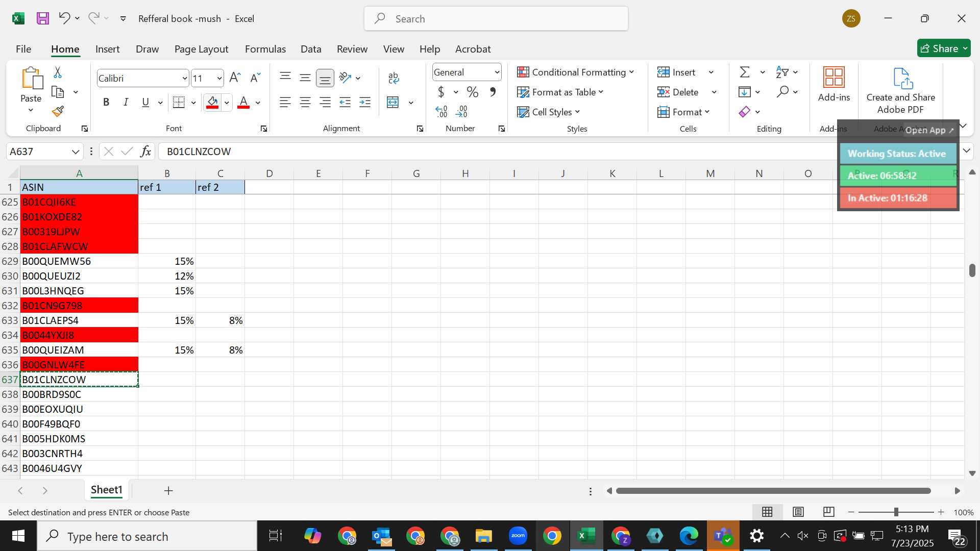Open the font size dropdown
The width and height of the screenshot is (980, 551).
click(219, 78)
